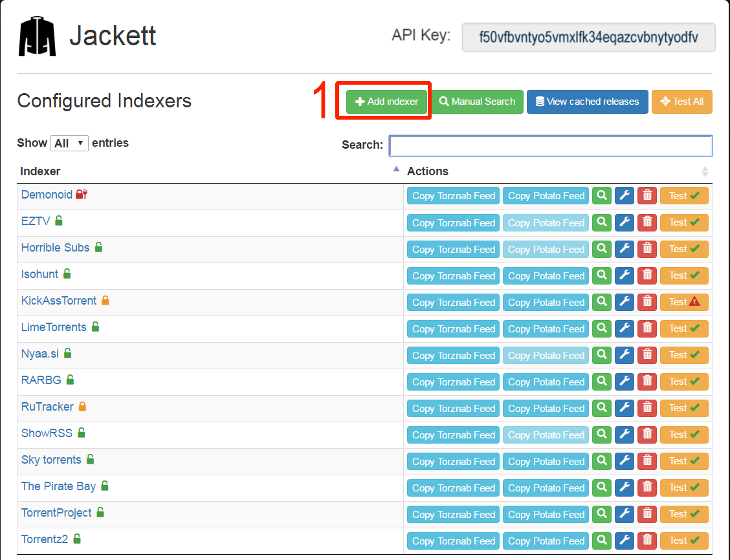This screenshot has height=560, width=730.
Task: Configure Sky torrents with wrench icon
Action: [625, 461]
